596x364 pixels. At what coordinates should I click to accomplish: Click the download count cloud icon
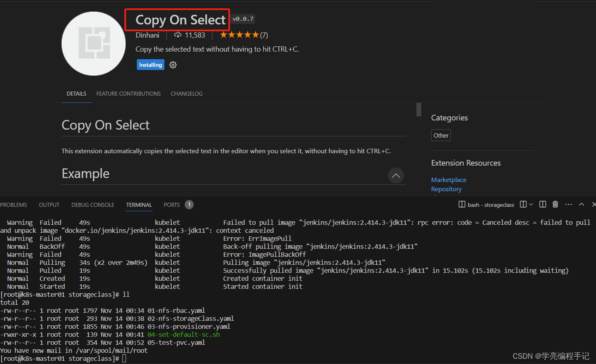pos(178,35)
